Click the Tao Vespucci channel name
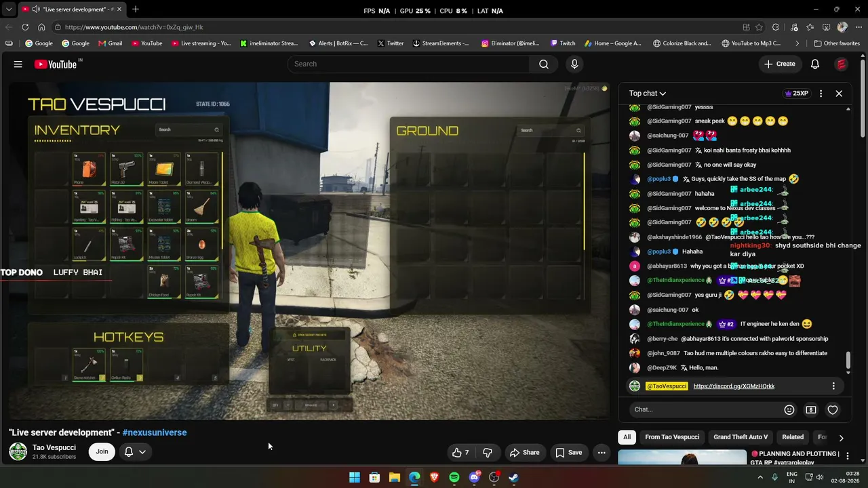 (54, 447)
